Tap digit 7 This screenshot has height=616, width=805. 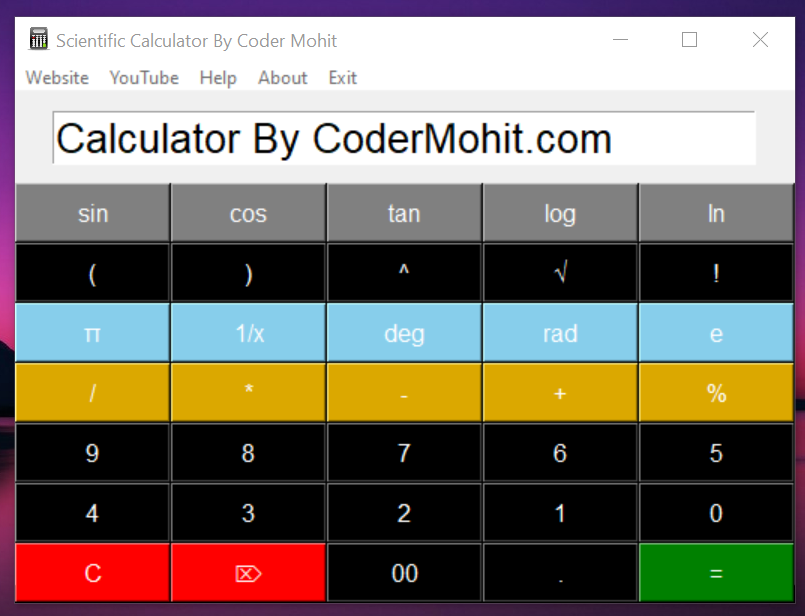[404, 453]
